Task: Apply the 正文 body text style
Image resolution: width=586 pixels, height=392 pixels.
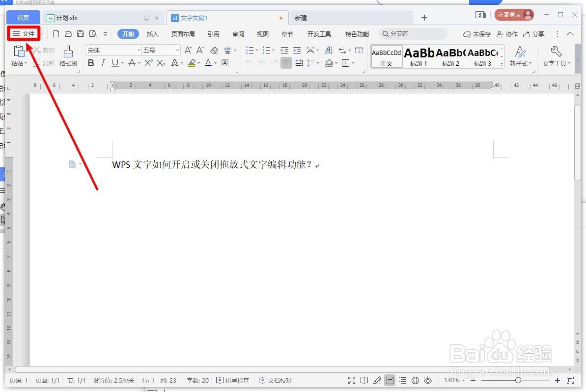Action: 387,56
